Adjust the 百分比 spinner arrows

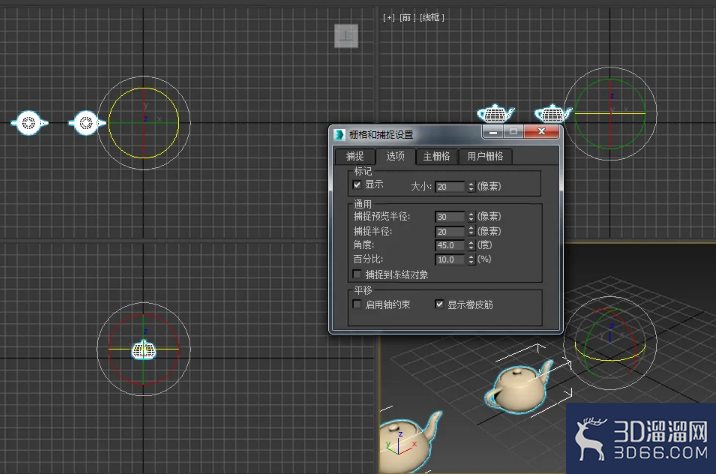[471, 260]
